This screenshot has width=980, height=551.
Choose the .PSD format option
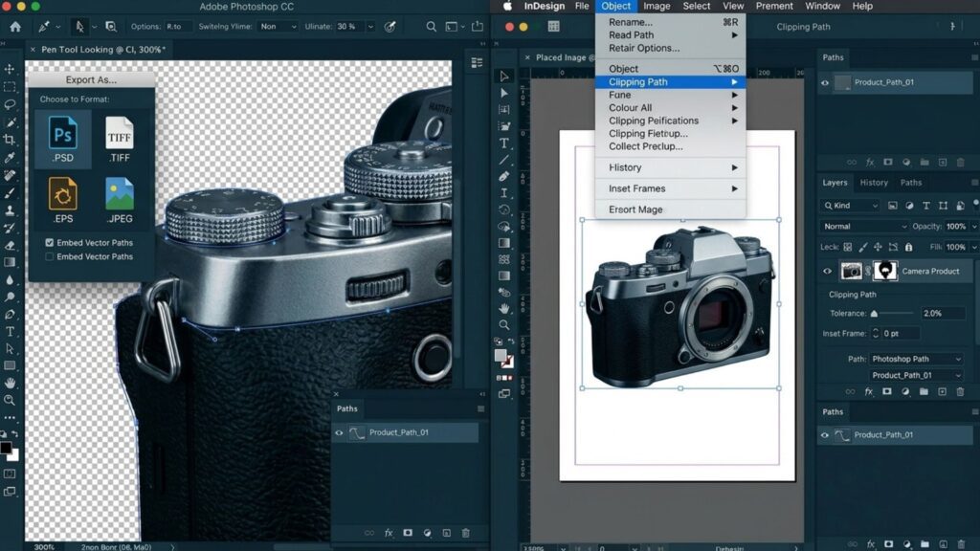(x=62, y=140)
